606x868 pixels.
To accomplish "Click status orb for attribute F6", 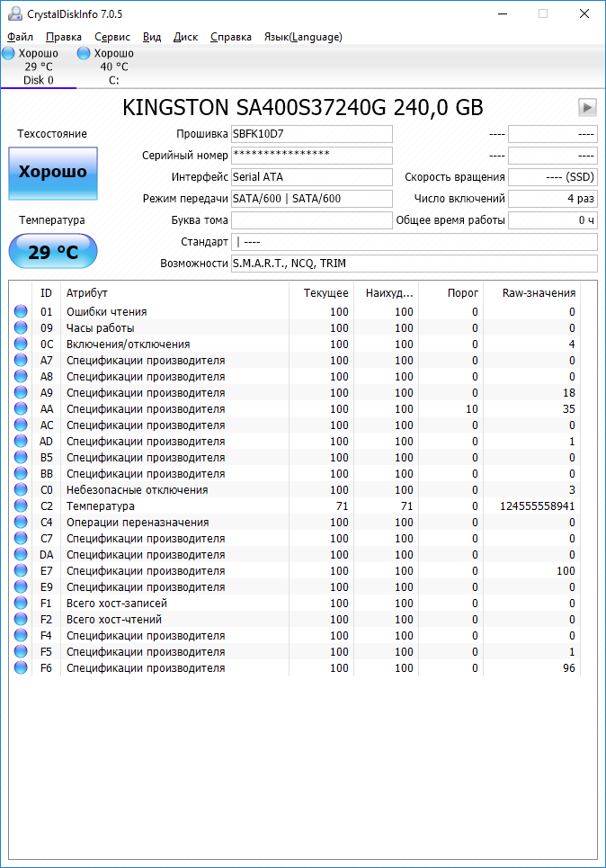I will pos(21,667).
